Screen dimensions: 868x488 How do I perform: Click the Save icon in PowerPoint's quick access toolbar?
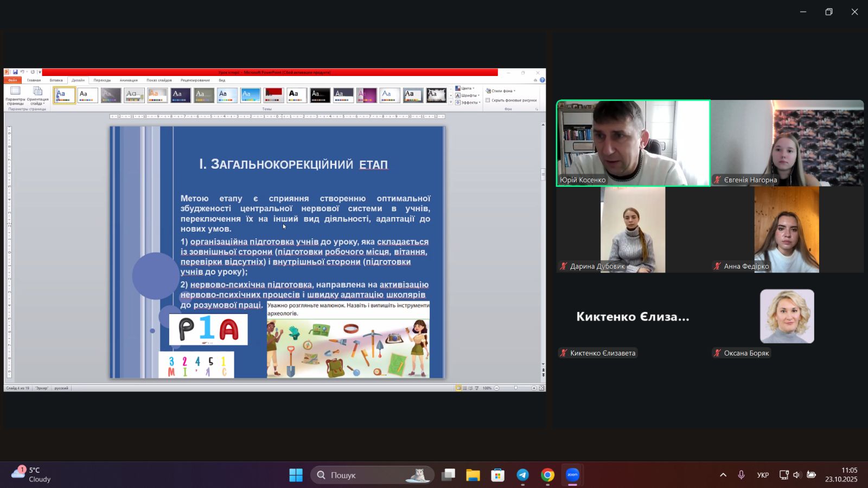(15, 72)
